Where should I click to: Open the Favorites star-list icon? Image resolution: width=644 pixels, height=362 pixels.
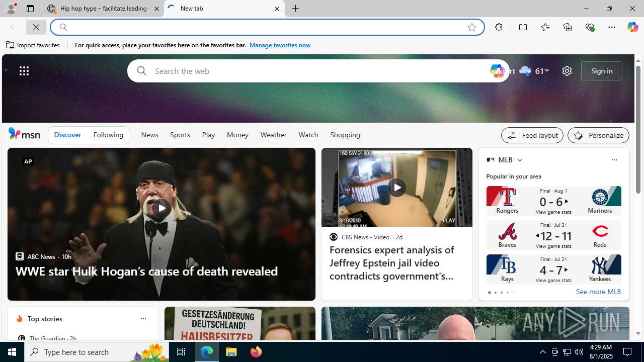coord(545,27)
